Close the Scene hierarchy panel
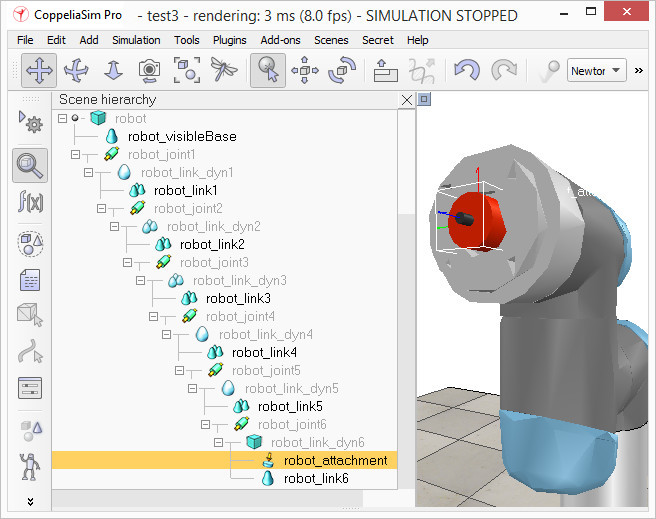The height and width of the screenshot is (519, 656). point(407,100)
